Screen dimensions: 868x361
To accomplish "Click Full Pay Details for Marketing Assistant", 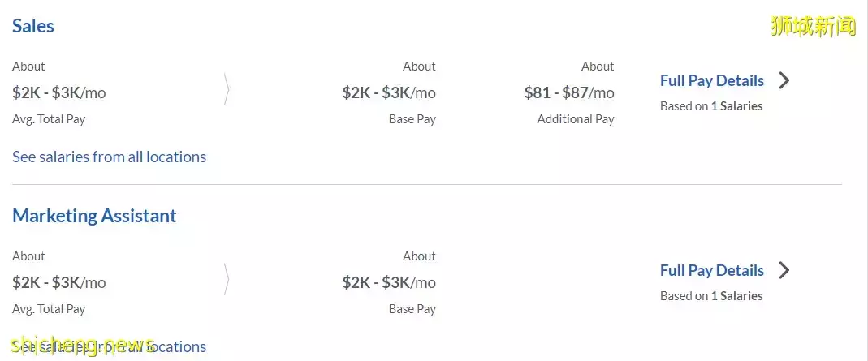I will coord(711,270).
